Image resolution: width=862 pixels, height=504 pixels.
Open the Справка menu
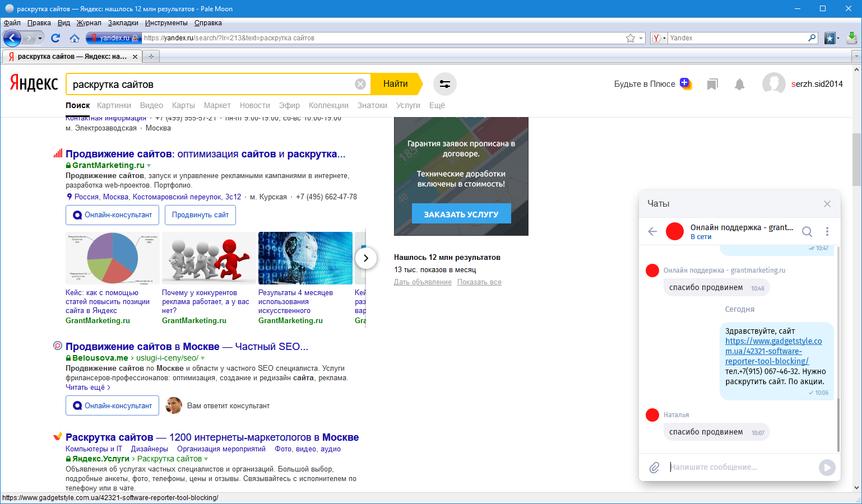point(208,23)
